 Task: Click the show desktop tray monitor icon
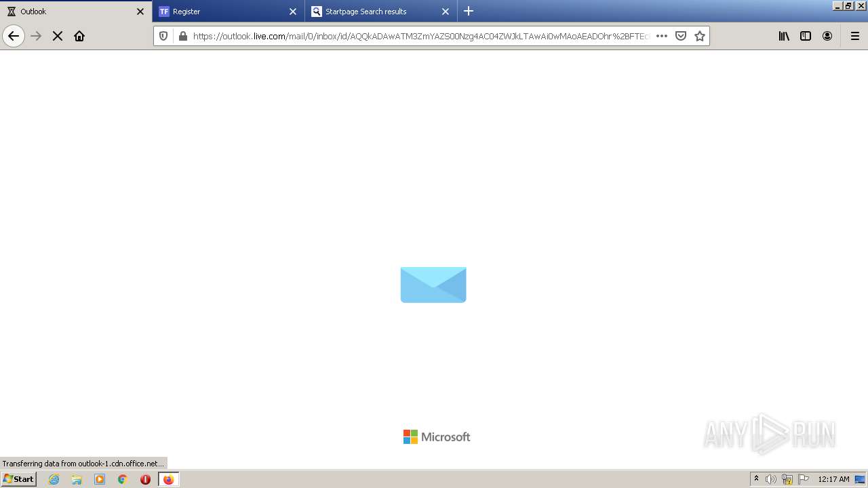[860, 479]
